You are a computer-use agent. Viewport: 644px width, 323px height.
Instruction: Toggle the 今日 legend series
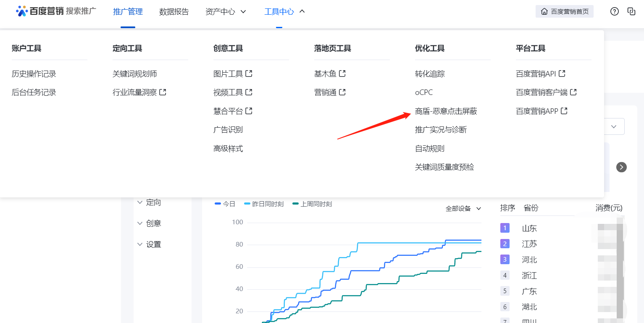coord(225,204)
